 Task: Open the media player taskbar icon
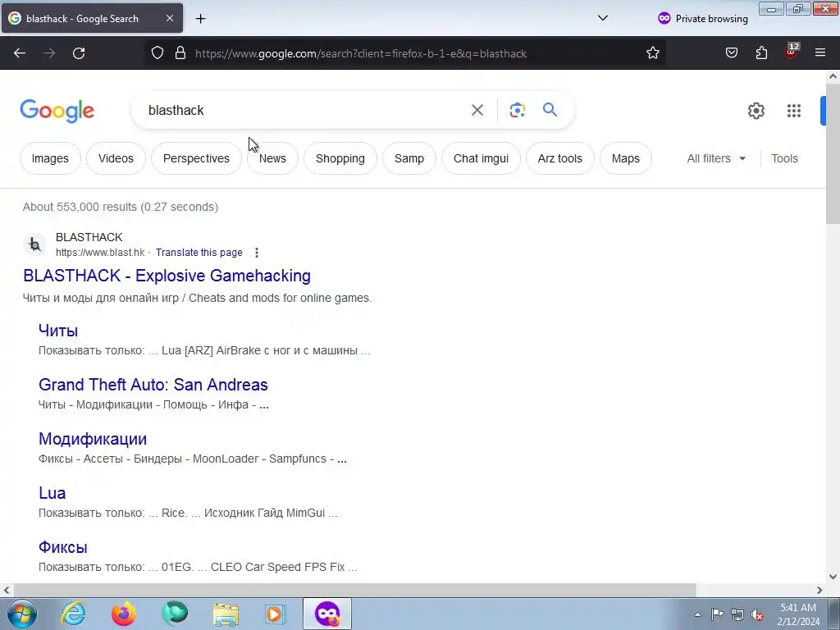tap(276, 614)
